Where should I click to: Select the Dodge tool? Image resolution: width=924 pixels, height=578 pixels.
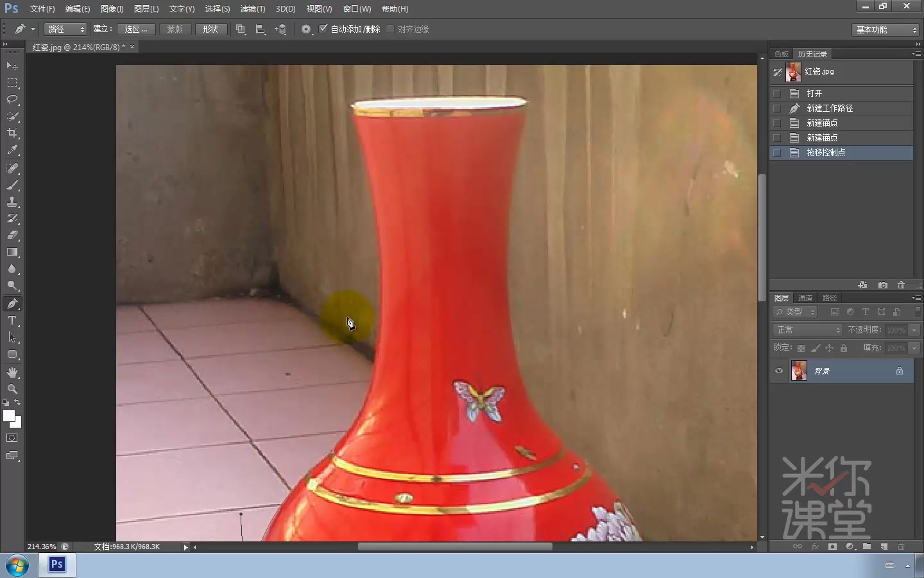12,285
